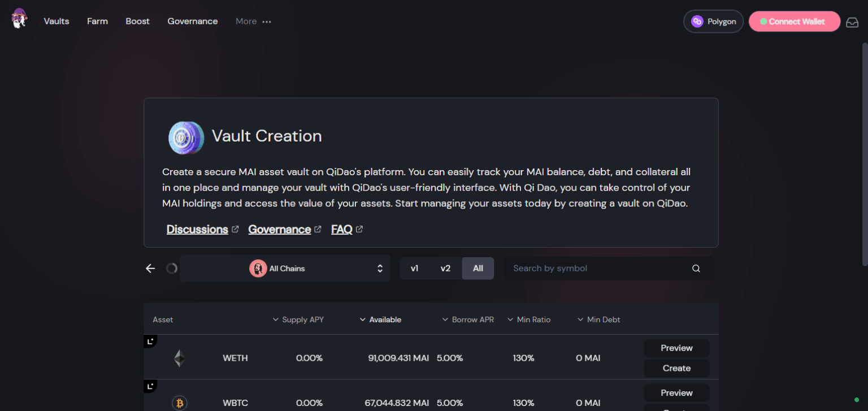Select the All versions filter
868x411 pixels.
tap(478, 269)
